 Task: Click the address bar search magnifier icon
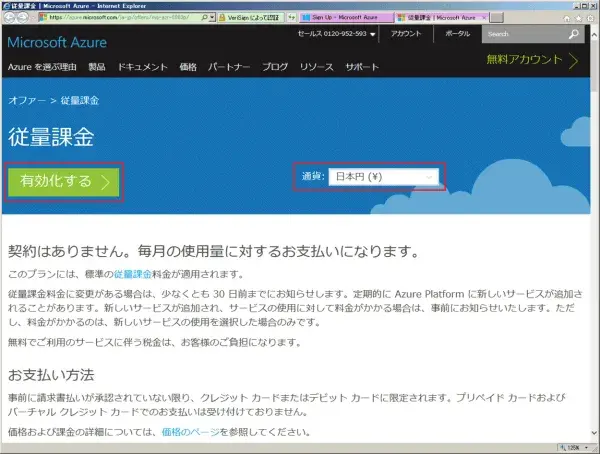[204, 17]
